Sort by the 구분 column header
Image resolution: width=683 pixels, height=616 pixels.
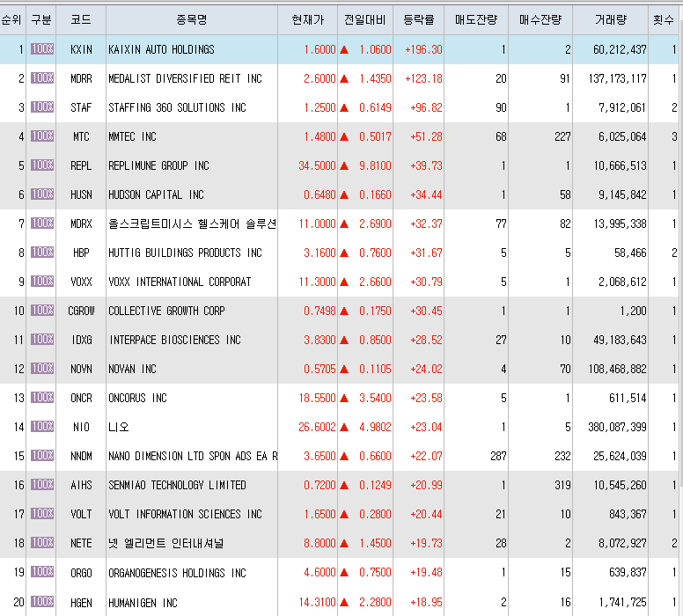pyautogui.click(x=41, y=20)
